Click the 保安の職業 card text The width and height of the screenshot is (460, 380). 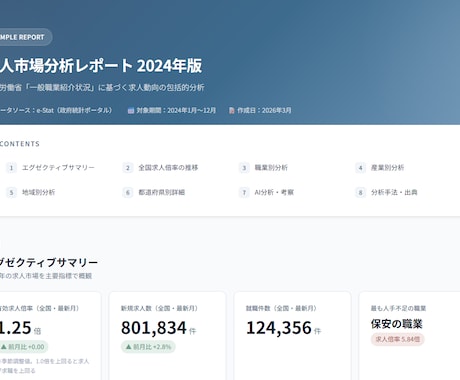pos(397,324)
